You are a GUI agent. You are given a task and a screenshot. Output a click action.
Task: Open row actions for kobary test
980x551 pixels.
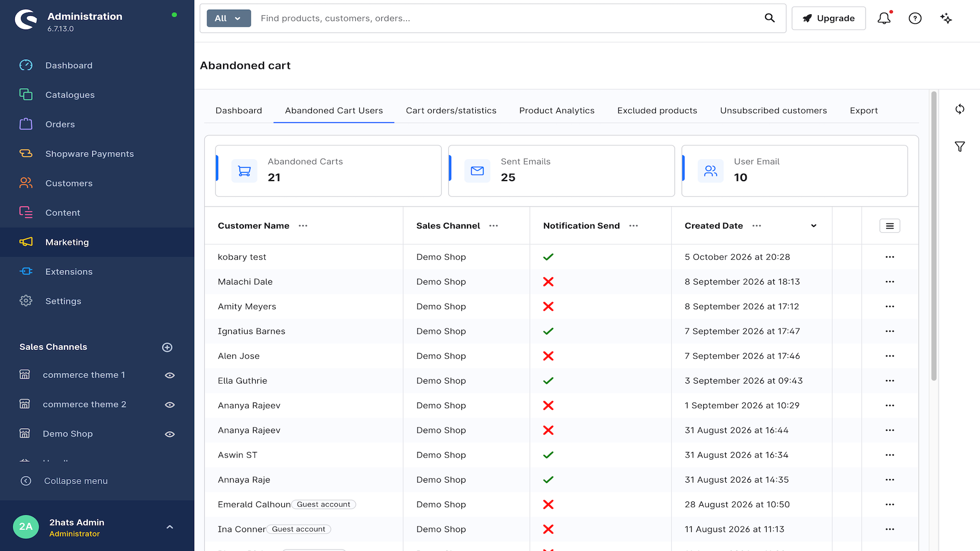coord(890,257)
